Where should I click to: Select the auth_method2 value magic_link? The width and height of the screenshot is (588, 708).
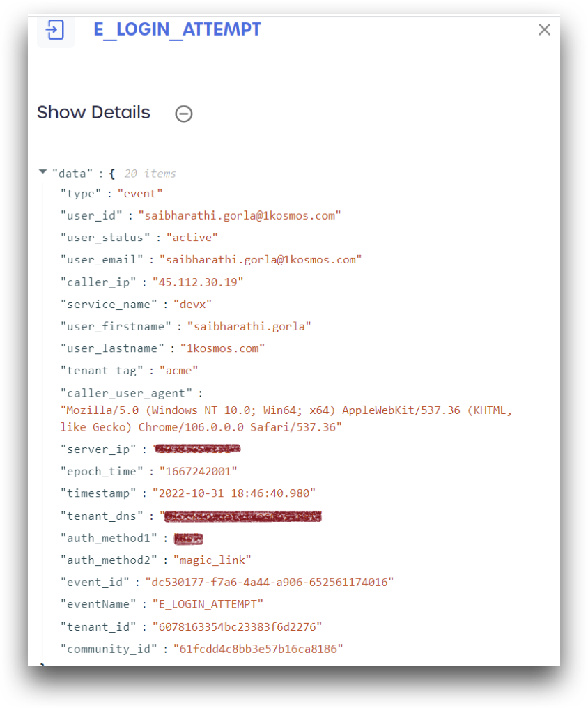212,560
